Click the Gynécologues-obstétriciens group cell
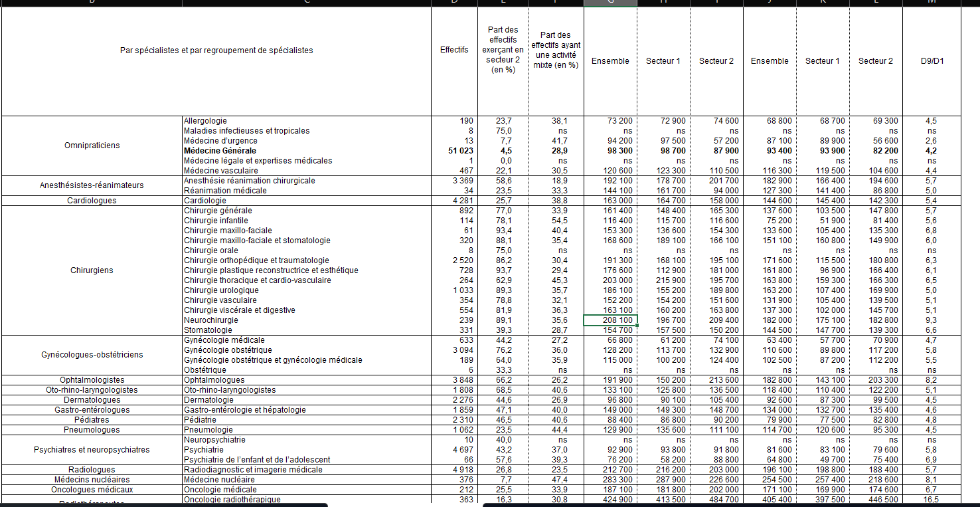The width and height of the screenshot is (980, 507). (92, 355)
